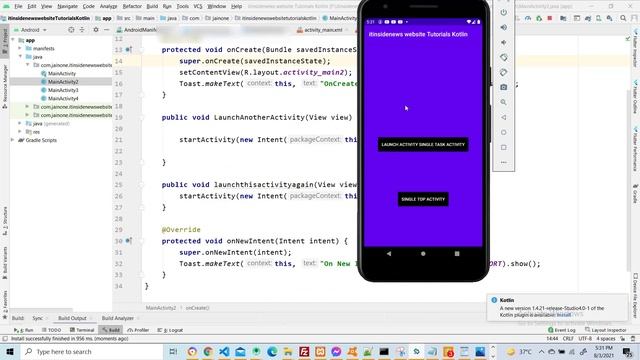The height and width of the screenshot is (360, 640).
Task: Click the Search Everywhere magnifier icon
Action: pos(623,18)
